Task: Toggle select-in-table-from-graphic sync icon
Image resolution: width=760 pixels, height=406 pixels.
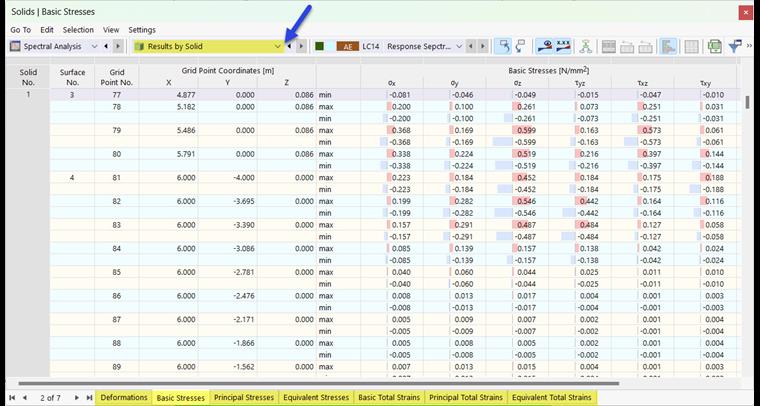Action: [520, 47]
